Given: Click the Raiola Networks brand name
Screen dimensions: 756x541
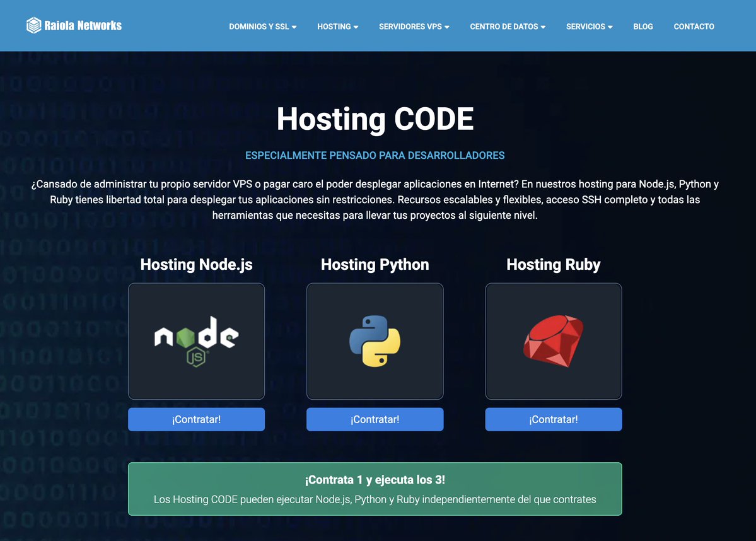Looking at the screenshot, I should click(x=83, y=26).
